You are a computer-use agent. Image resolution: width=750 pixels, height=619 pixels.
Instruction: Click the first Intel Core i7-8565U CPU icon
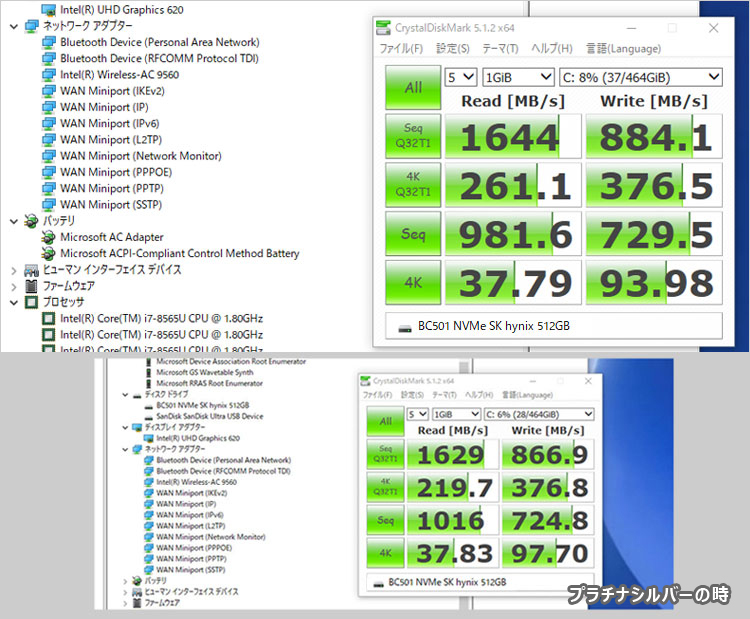pos(48,319)
